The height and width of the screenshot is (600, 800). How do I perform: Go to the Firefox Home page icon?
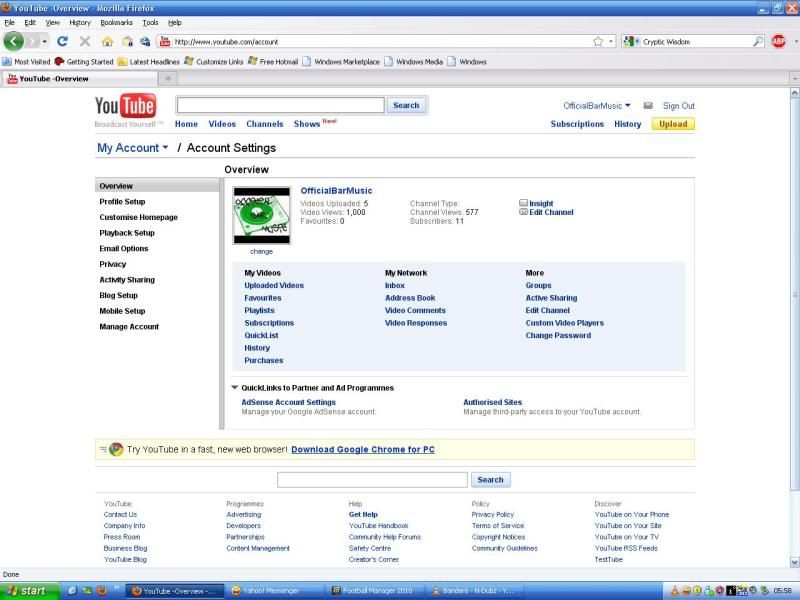click(x=107, y=41)
